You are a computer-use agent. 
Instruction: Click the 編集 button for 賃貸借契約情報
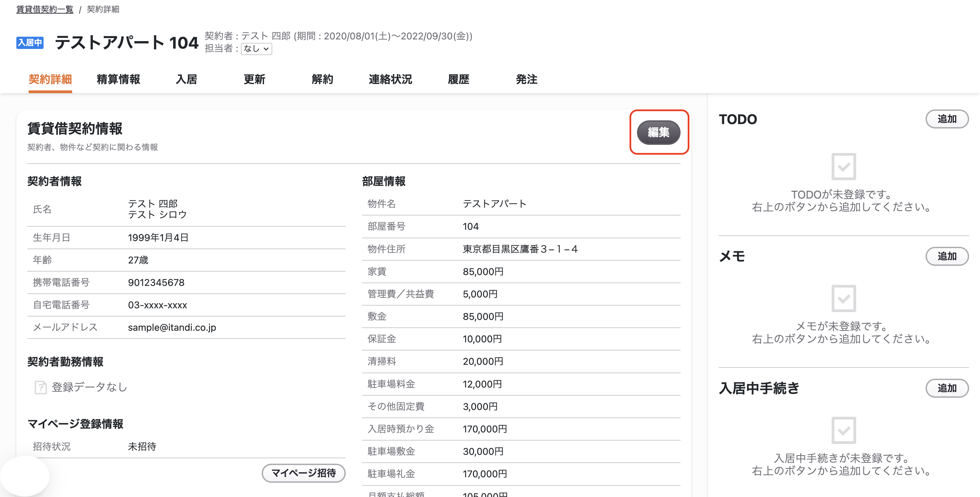(x=658, y=132)
